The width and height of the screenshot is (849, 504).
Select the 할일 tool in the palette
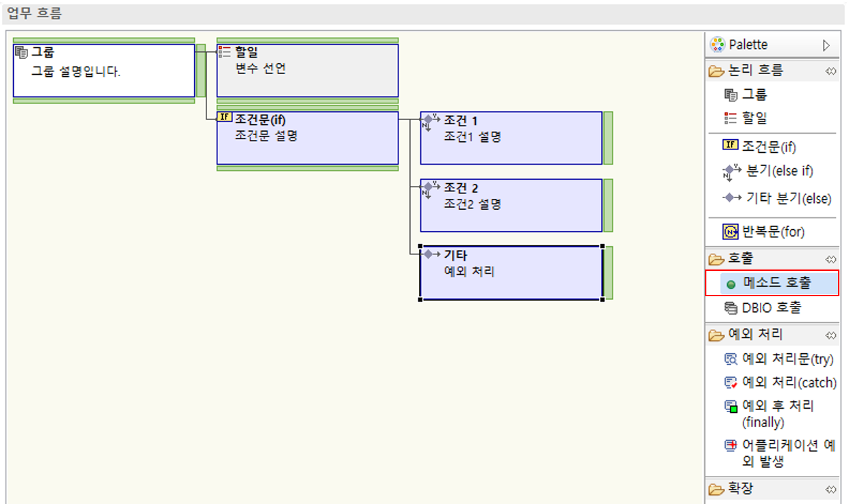754,118
